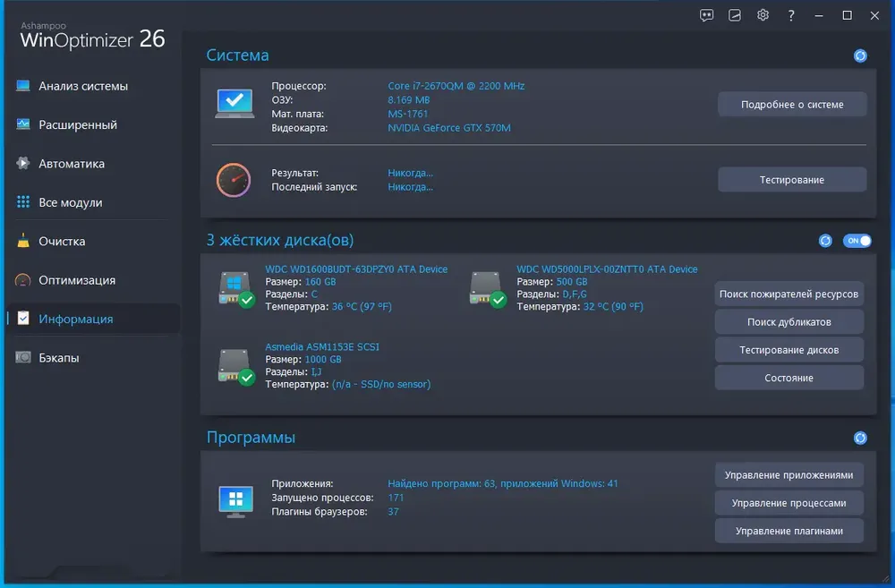The image size is (895, 588).
Task: Click Управление процессами button
Action: pyautogui.click(x=788, y=503)
